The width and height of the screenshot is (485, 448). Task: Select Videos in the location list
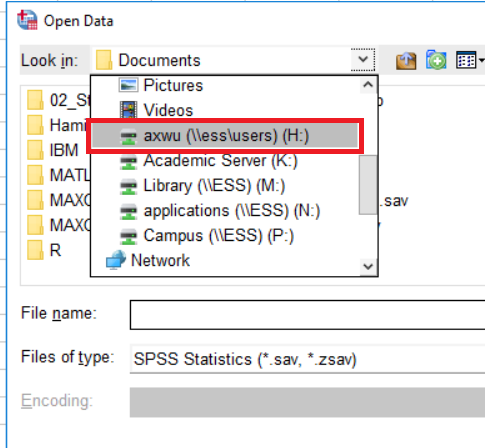click(168, 110)
